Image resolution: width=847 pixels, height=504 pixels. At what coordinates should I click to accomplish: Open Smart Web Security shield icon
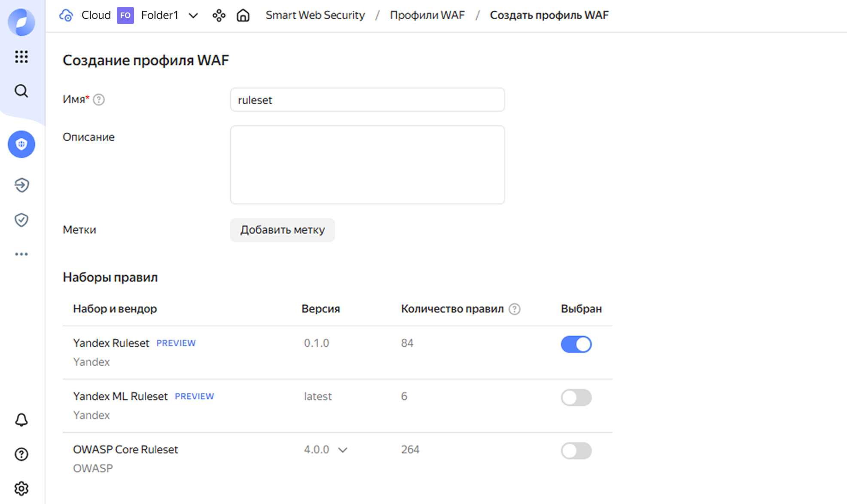click(x=21, y=144)
